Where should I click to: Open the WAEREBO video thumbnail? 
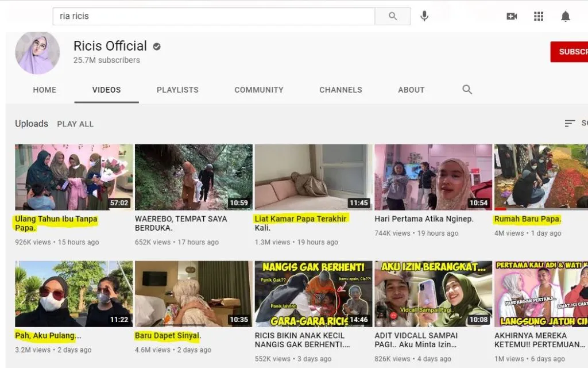194,177
